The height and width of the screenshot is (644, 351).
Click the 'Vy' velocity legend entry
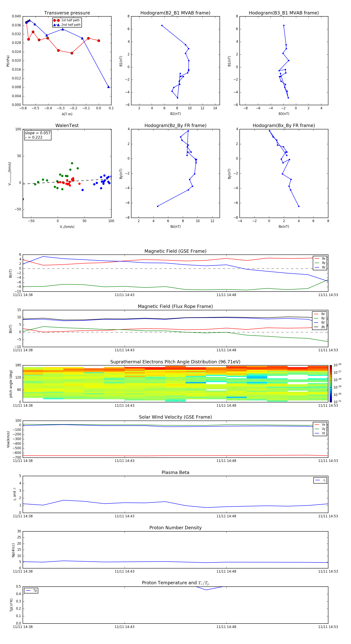pyautogui.click(x=320, y=429)
